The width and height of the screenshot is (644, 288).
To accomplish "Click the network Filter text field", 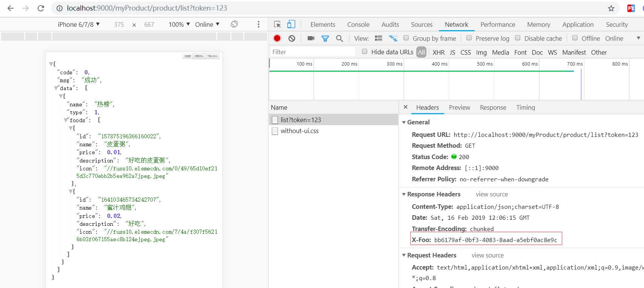I will 313,52.
